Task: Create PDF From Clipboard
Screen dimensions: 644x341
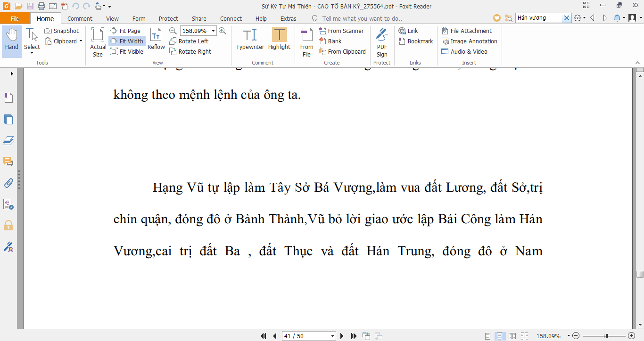Action: (342, 51)
